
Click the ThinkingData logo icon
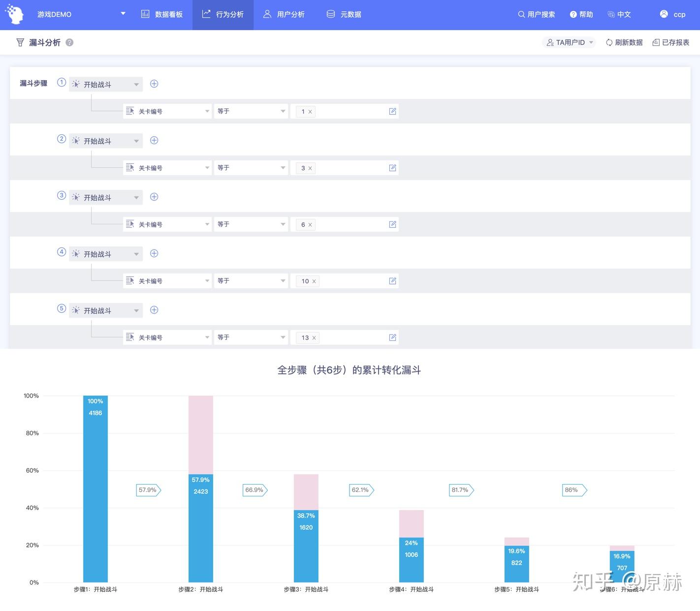[x=14, y=14]
